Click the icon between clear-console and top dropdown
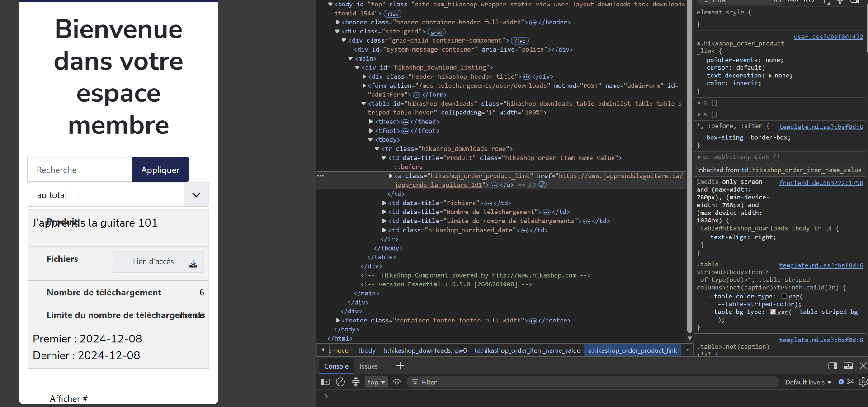The width and height of the screenshot is (868, 407). tap(356, 382)
